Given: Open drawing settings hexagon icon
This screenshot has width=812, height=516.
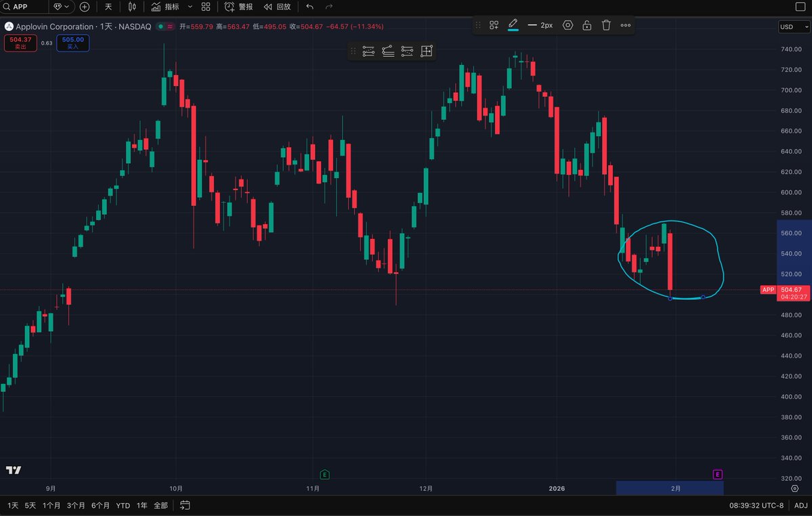Looking at the screenshot, I should tap(568, 25).
